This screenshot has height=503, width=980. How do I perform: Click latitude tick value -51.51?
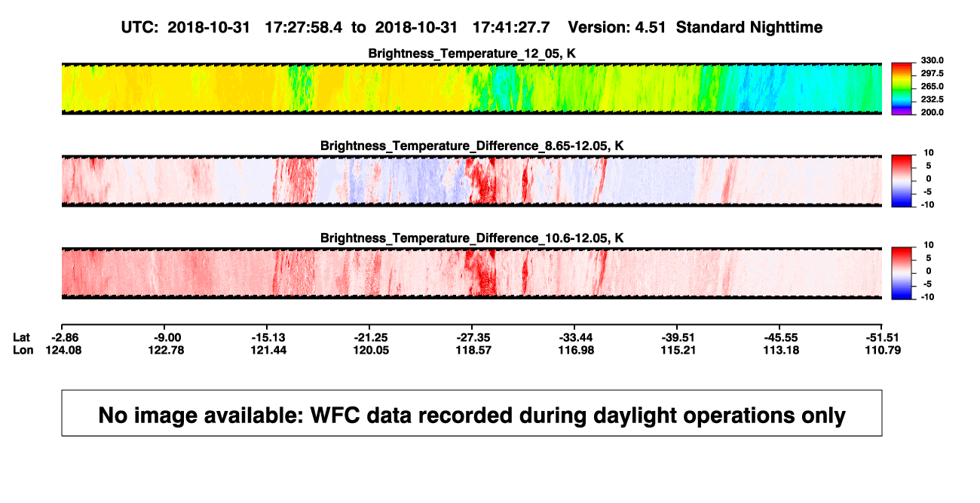click(882, 338)
